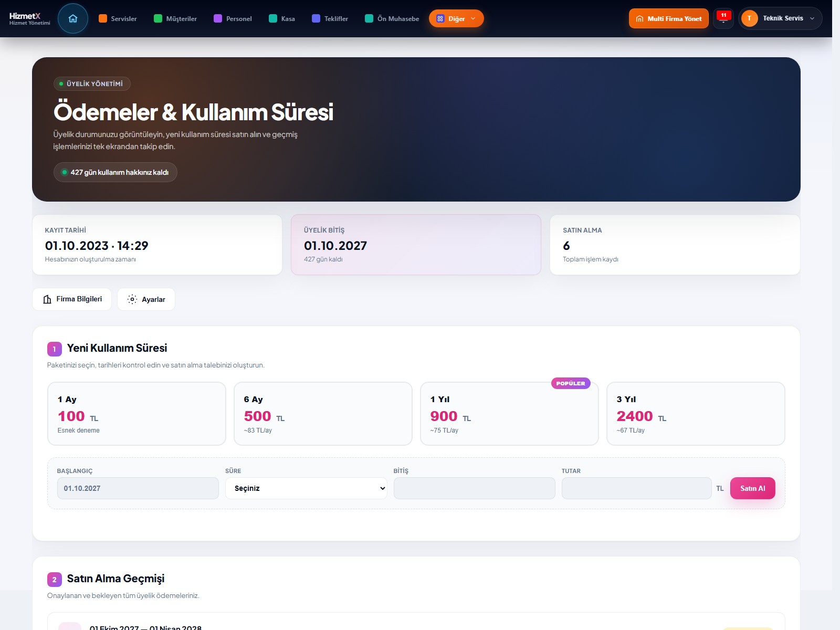Image resolution: width=840 pixels, height=630 pixels.
Task: Click the Başlangıç date field
Action: click(x=138, y=488)
